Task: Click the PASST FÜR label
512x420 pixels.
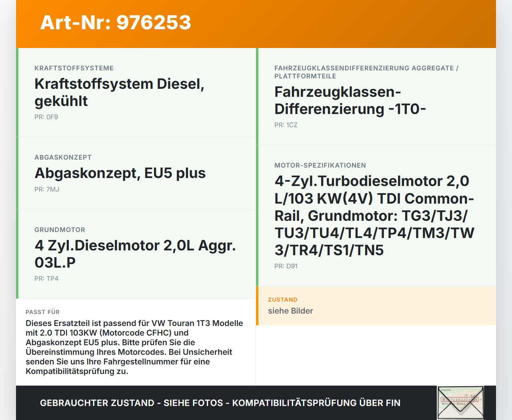Action: pos(42,312)
